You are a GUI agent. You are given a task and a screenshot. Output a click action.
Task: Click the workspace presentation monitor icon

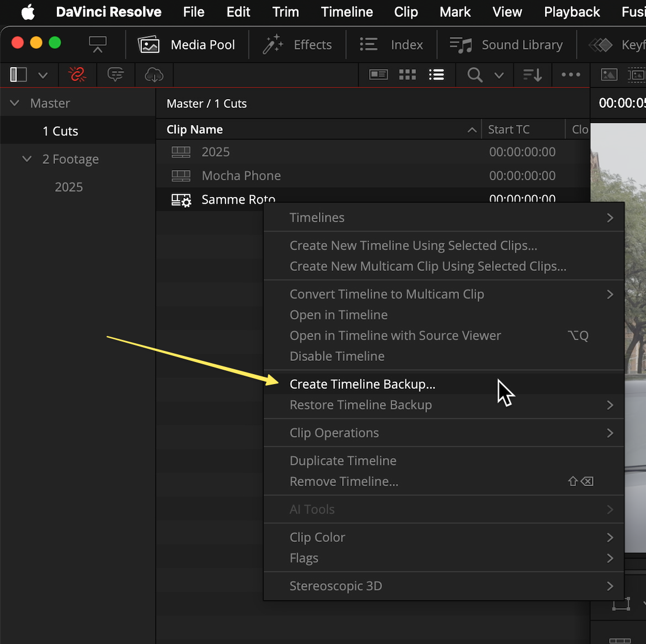click(98, 44)
